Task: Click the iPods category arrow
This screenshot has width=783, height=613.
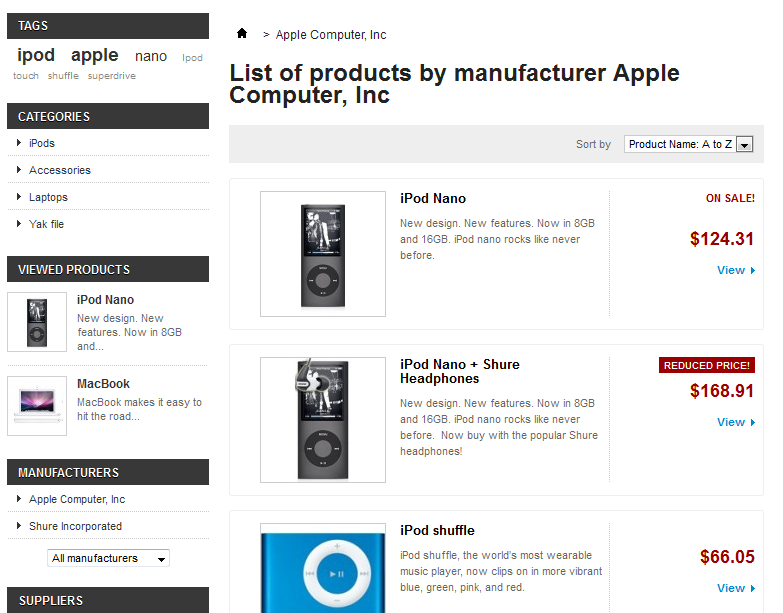Action: tap(19, 143)
